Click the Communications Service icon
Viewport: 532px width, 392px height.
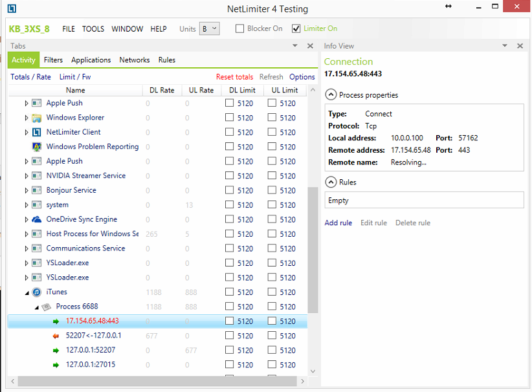[37, 248]
